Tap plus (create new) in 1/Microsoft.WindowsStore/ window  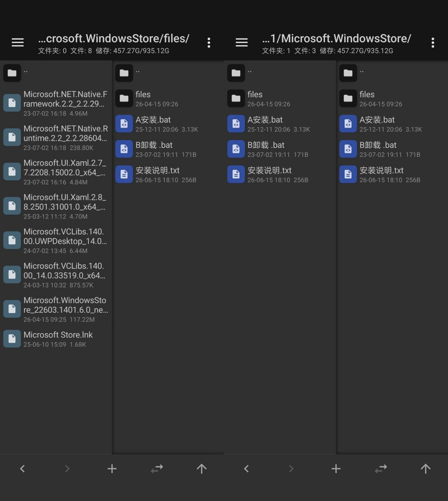point(336,469)
